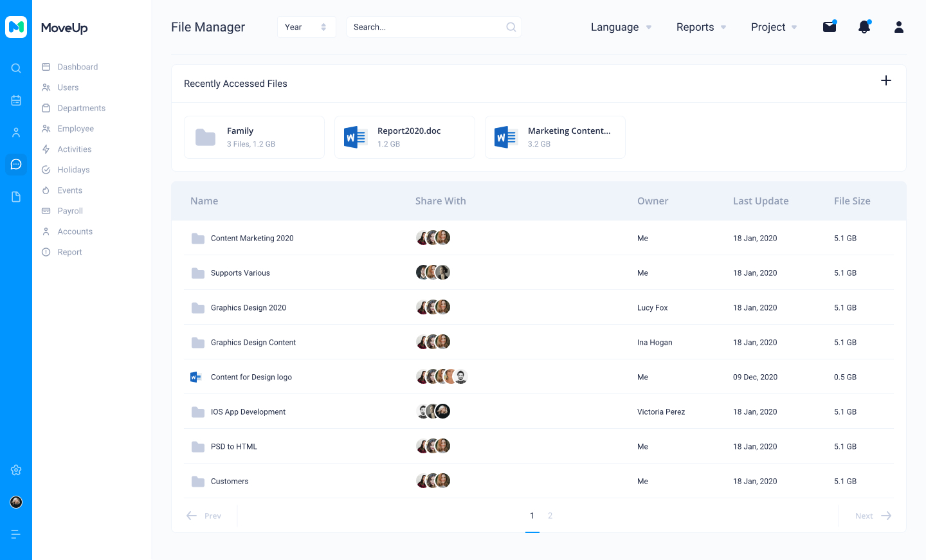
Task: Go to the Prev page
Action: coord(204,516)
